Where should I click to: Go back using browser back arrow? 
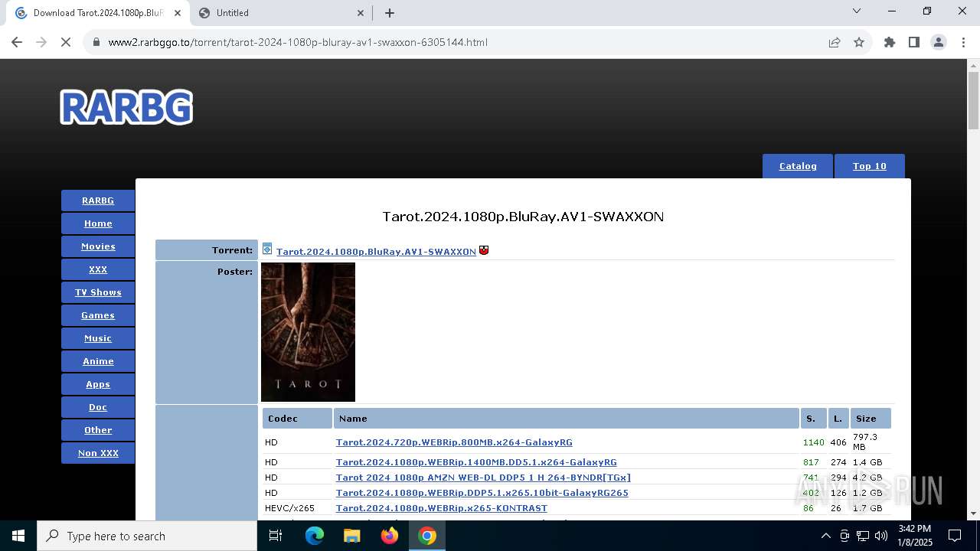pos(17,42)
